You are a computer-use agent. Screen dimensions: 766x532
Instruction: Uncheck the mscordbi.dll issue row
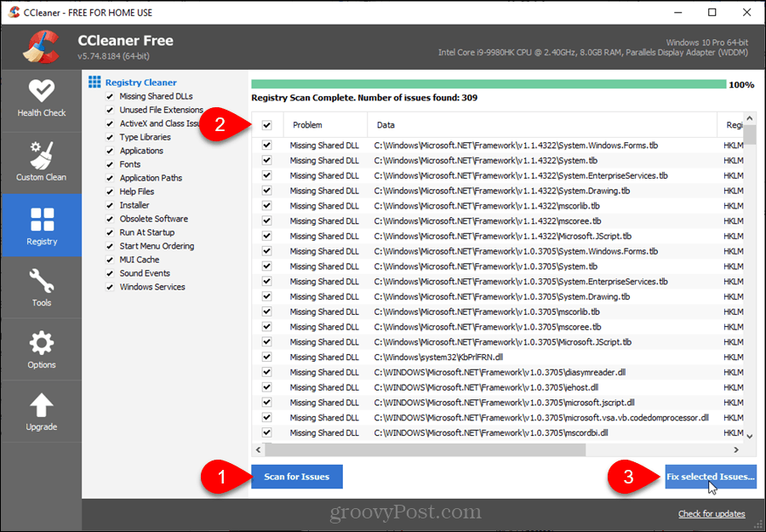266,432
